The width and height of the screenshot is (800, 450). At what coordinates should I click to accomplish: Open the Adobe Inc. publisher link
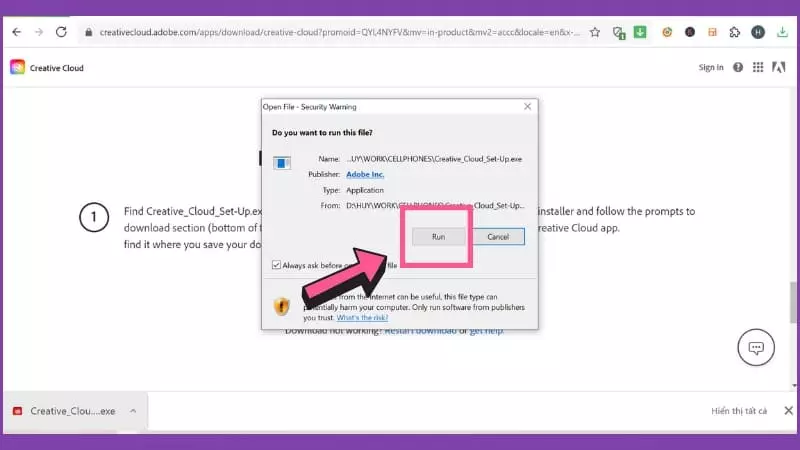pos(365,174)
